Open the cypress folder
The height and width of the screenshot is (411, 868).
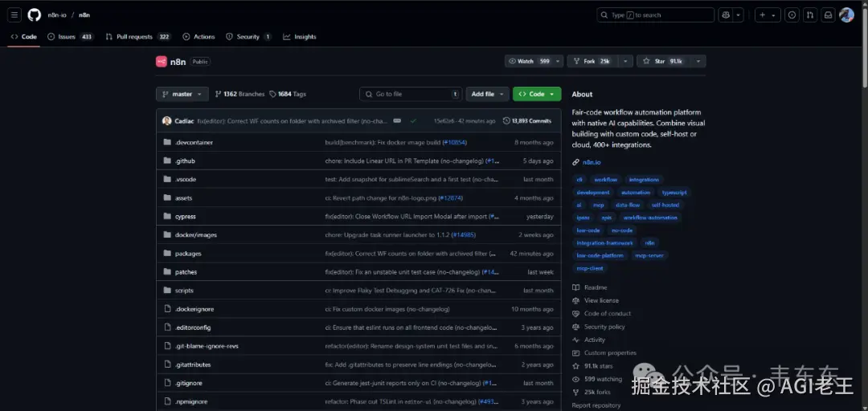pos(186,216)
